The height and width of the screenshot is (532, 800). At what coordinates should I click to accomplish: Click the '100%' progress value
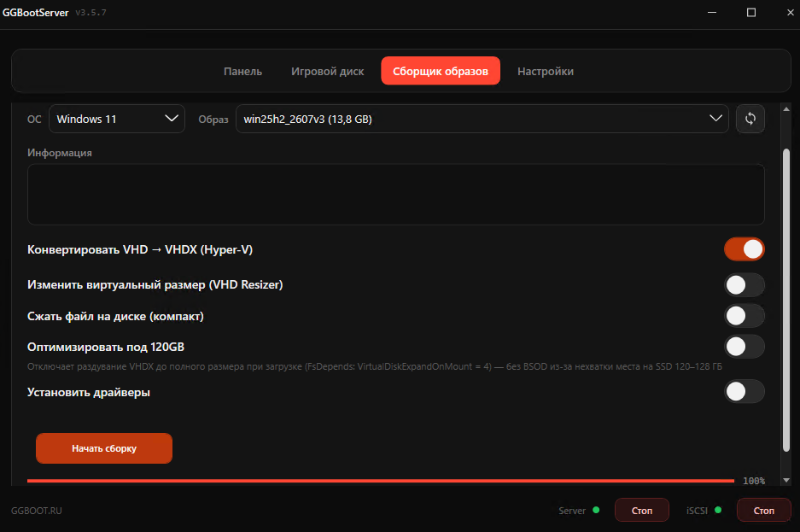pos(754,481)
